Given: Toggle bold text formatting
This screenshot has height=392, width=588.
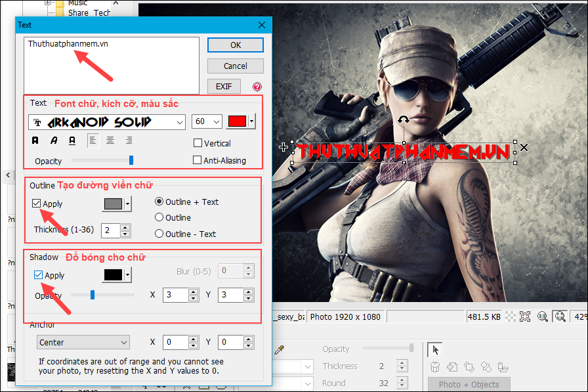Looking at the screenshot, I should tap(35, 141).
